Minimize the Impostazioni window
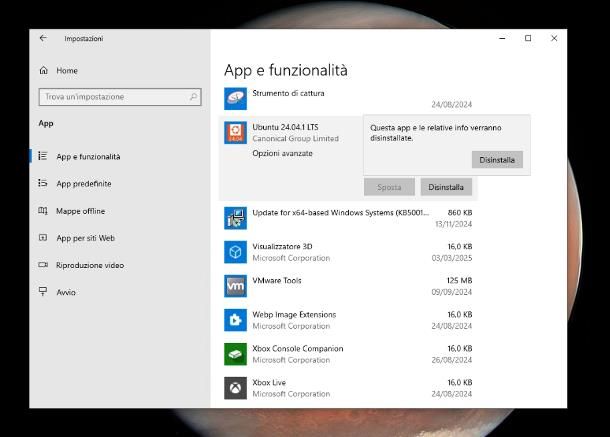This screenshot has height=437, width=610. coord(502,38)
